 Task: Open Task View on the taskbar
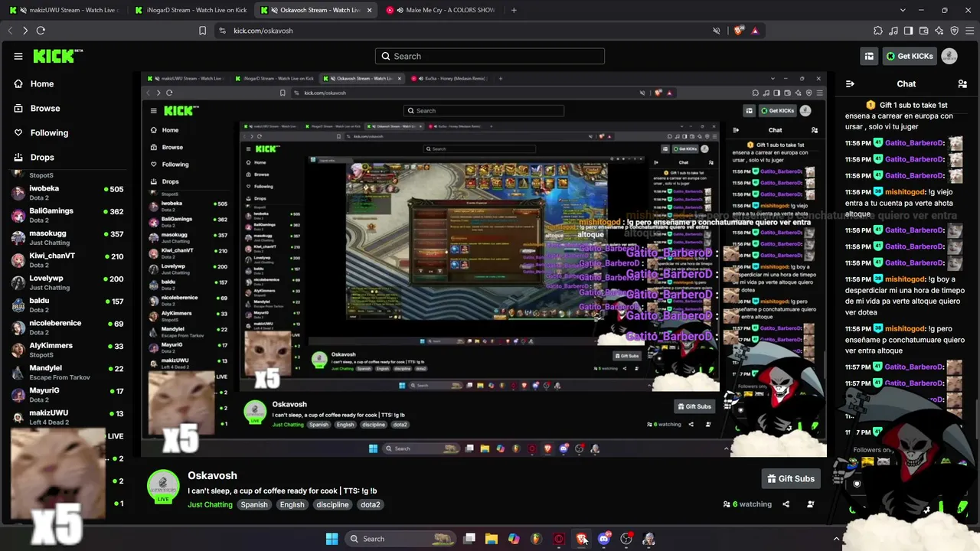(469, 539)
